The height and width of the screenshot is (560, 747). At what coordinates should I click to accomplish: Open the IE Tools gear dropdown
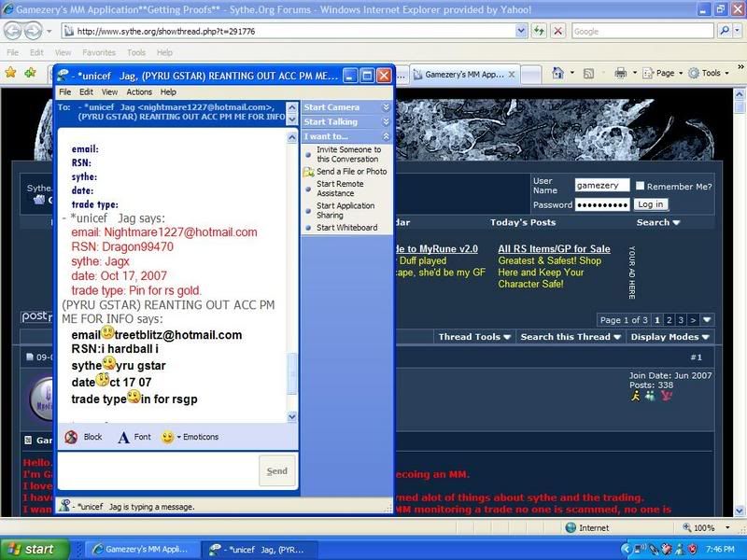[709, 73]
